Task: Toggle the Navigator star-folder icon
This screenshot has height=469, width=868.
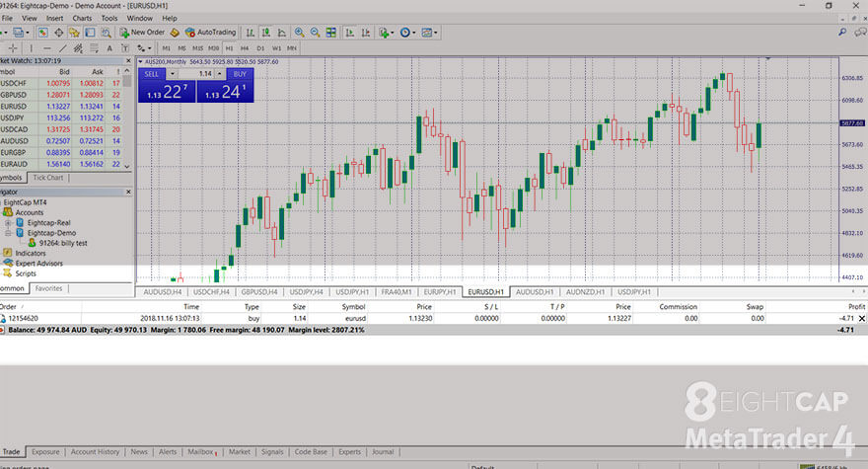Action: click(x=74, y=33)
